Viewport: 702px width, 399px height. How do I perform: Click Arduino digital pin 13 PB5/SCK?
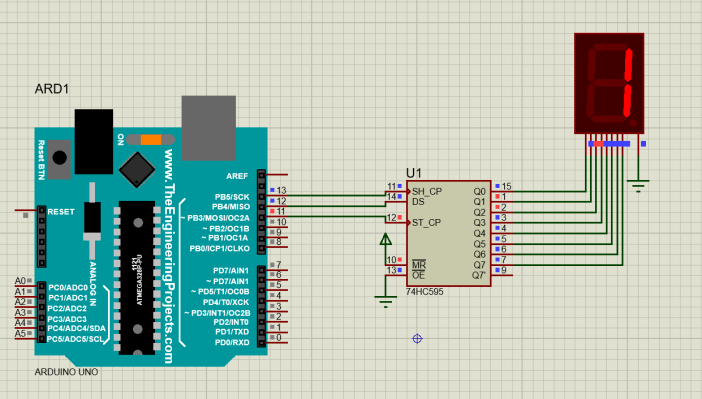click(x=277, y=196)
